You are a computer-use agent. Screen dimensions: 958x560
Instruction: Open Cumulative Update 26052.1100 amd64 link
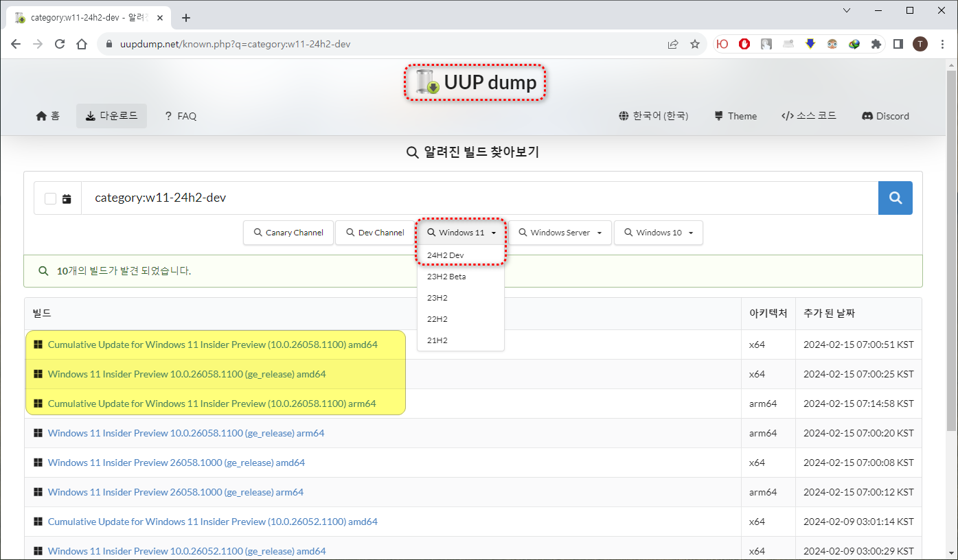click(x=212, y=522)
